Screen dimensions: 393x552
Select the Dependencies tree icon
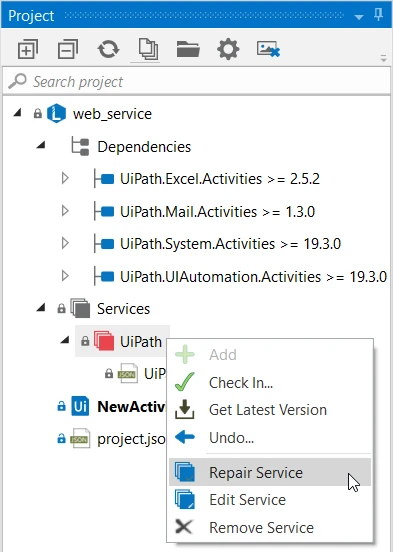pos(80,146)
